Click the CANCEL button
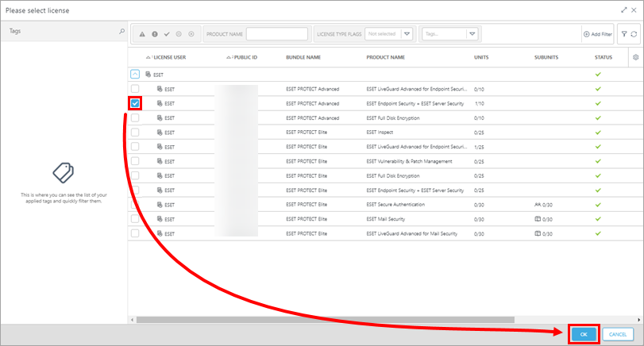This screenshot has height=346, width=644. [618, 335]
